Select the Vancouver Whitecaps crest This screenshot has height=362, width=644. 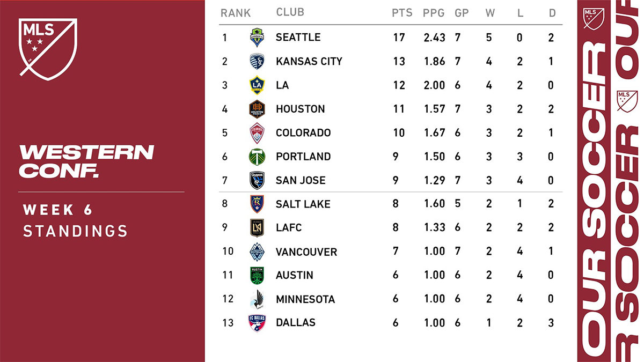tap(257, 252)
